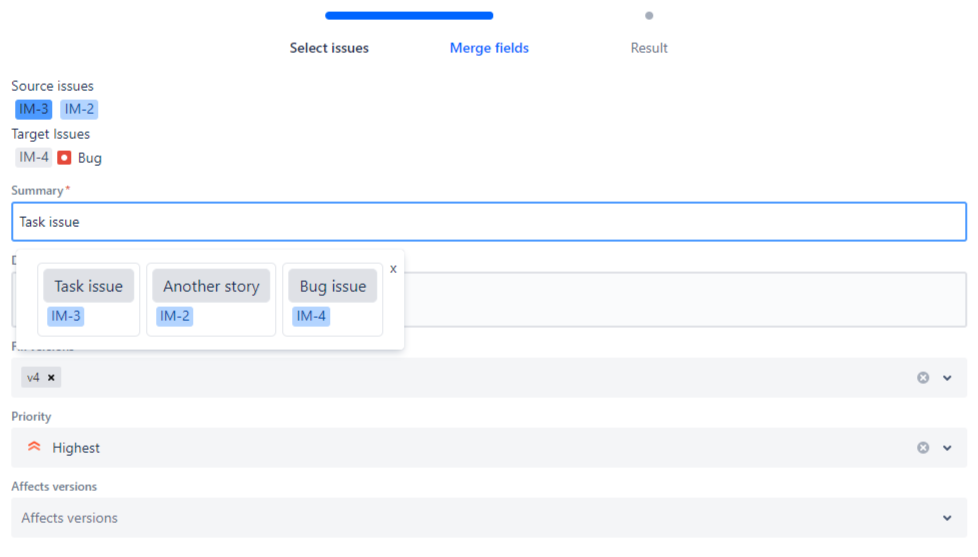Click the IM-2 source issue tag

[79, 109]
